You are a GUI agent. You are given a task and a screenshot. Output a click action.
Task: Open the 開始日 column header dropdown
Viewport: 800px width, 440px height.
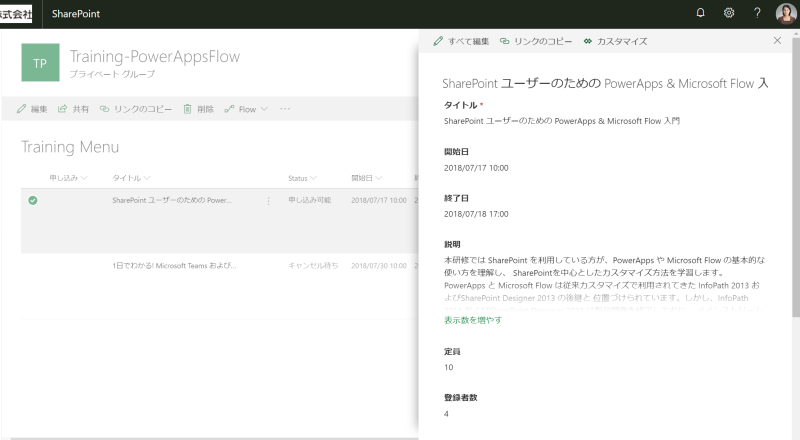366,178
